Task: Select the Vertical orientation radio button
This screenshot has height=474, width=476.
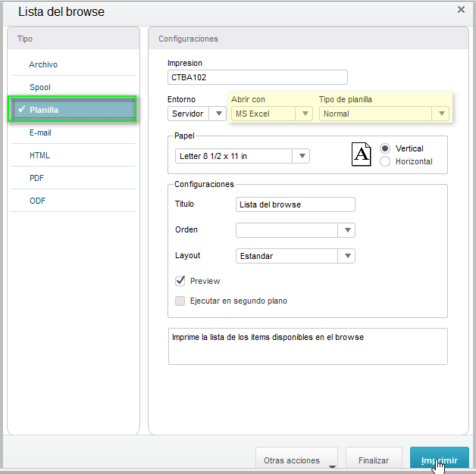Action: (x=385, y=148)
